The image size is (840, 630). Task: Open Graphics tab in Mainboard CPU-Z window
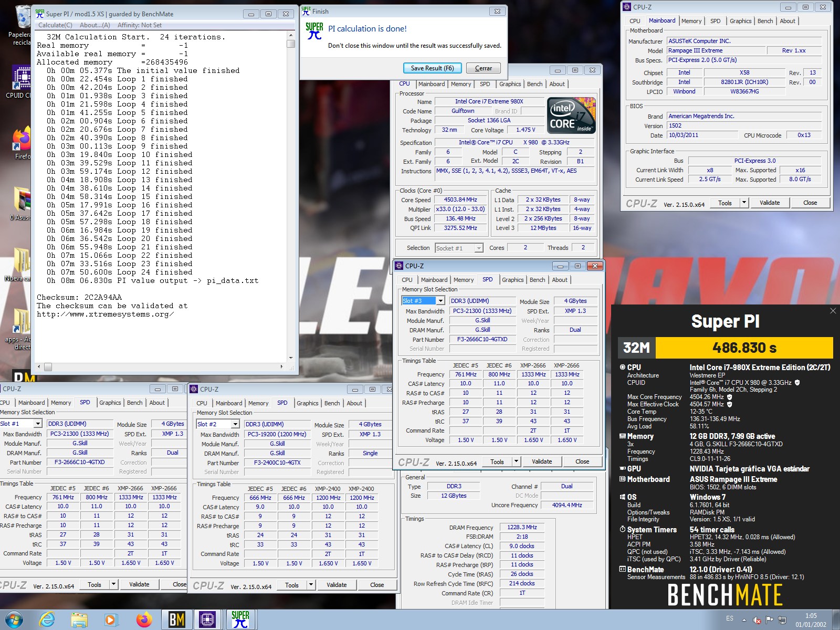740,21
